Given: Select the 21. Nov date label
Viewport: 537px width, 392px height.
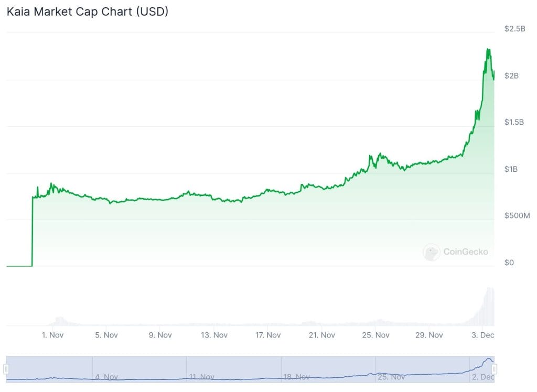Looking at the screenshot, I should coord(322,335).
